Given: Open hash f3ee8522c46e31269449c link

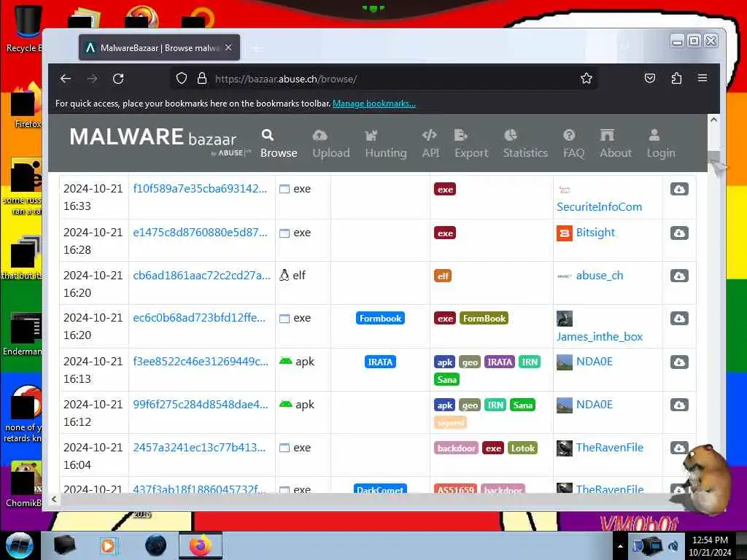Looking at the screenshot, I should pyautogui.click(x=201, y=362).
